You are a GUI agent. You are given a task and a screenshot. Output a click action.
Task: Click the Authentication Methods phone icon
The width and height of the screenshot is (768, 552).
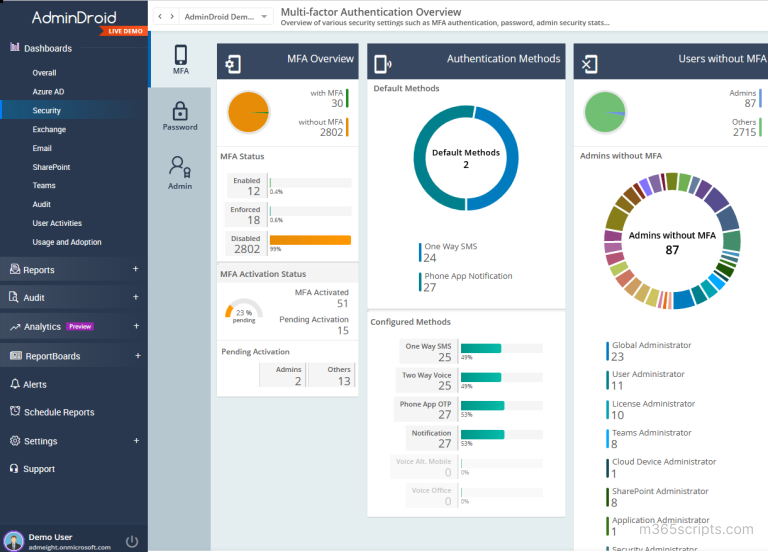coord(383,64)
